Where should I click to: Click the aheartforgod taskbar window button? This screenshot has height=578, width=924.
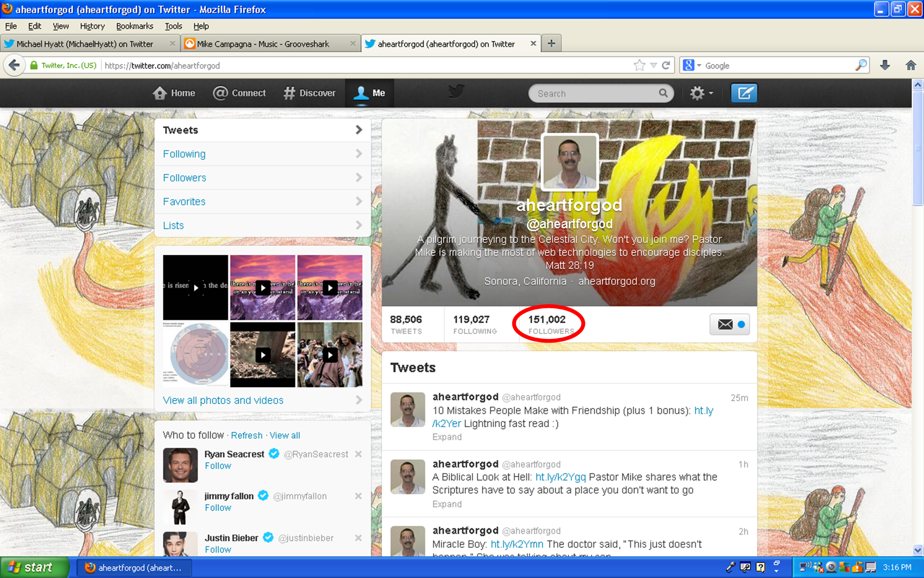[x=134, y=568]
